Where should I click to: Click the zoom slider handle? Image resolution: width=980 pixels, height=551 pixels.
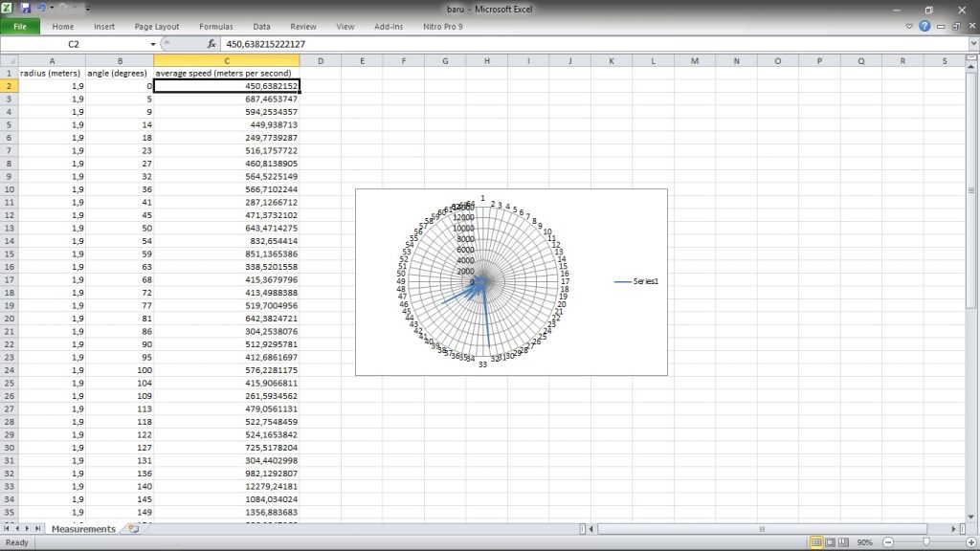[925, 542]
